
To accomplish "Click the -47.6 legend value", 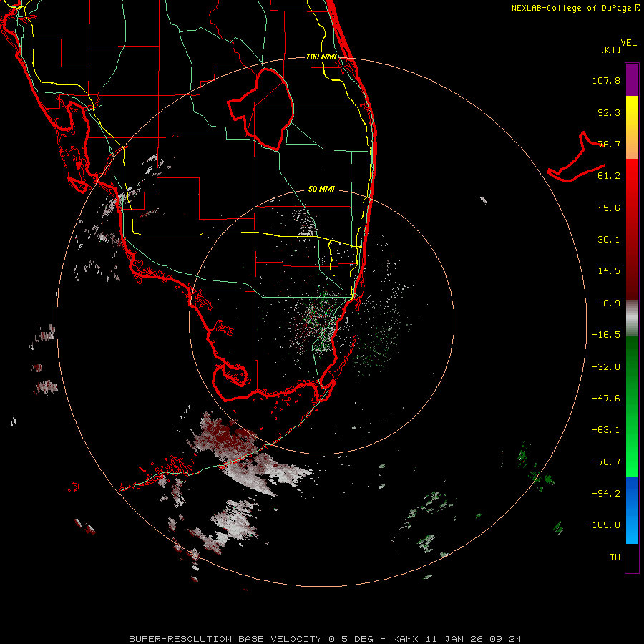I will coord(606,399).
